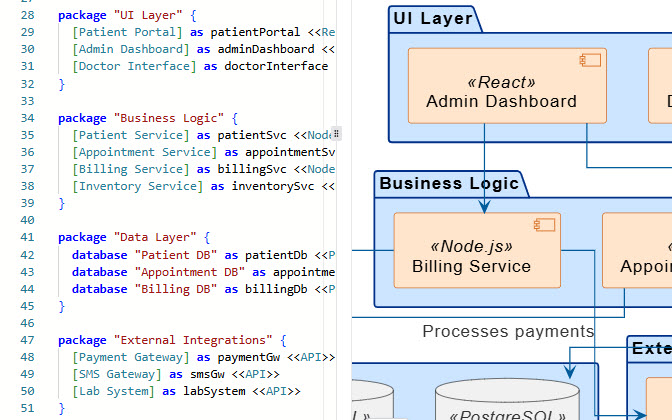Click [Appointment Service] in the code
The width and height of the screenshot is (672, 420).
(x=145, y=152)
